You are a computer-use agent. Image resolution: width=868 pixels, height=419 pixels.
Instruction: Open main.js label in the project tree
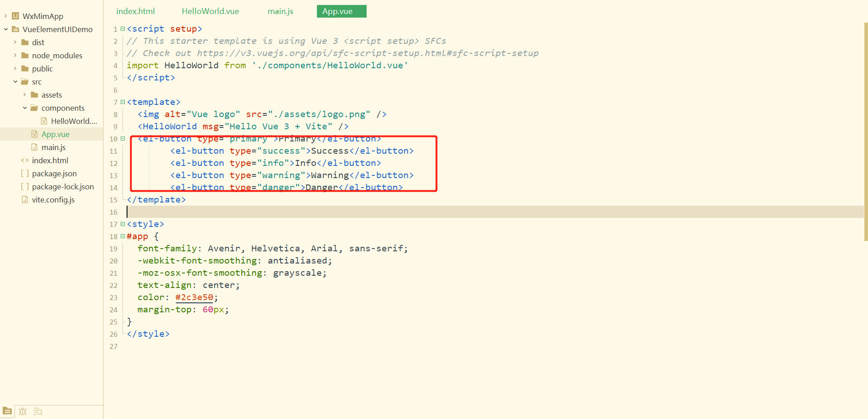tap(53, 147)
